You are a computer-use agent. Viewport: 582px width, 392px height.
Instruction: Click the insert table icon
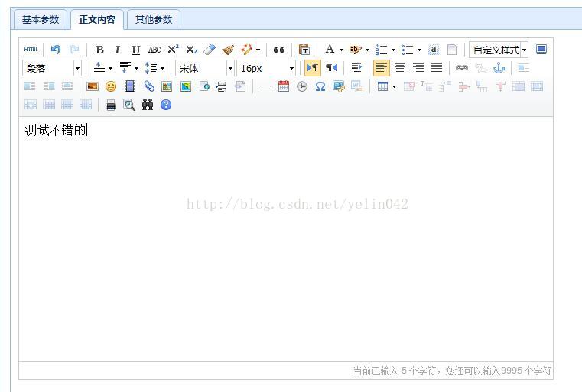tap(382, 86)
